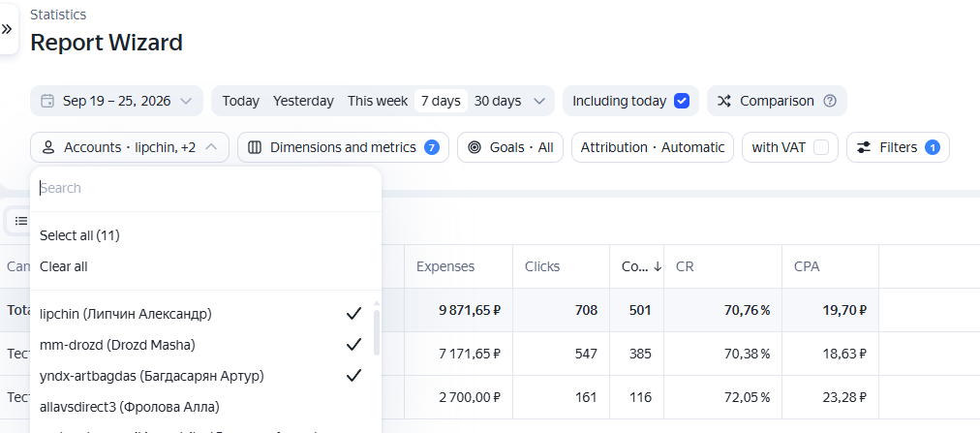This screenshot has width=980, height=433.
Task: Click the Accounts person icon
Action: click(48, 147)
